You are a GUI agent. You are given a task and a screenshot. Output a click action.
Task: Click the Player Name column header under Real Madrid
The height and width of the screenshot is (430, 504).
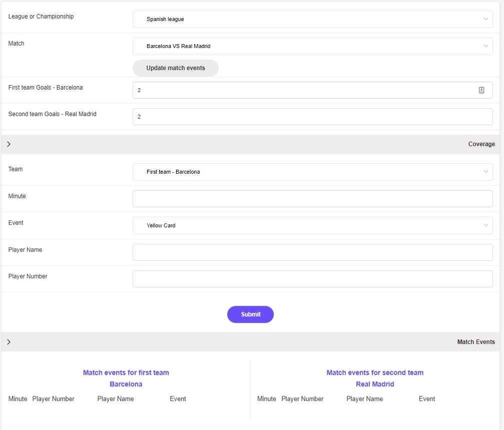[364, 399]
